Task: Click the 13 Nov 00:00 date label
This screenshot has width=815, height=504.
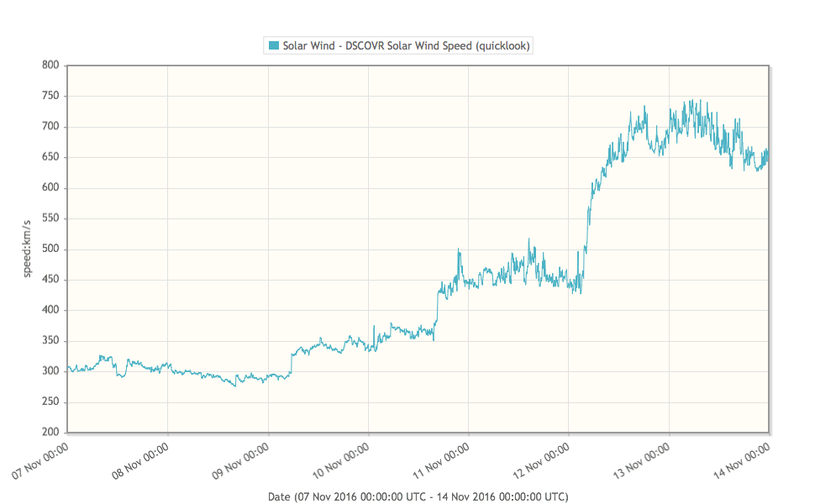Action: point(644,459)
